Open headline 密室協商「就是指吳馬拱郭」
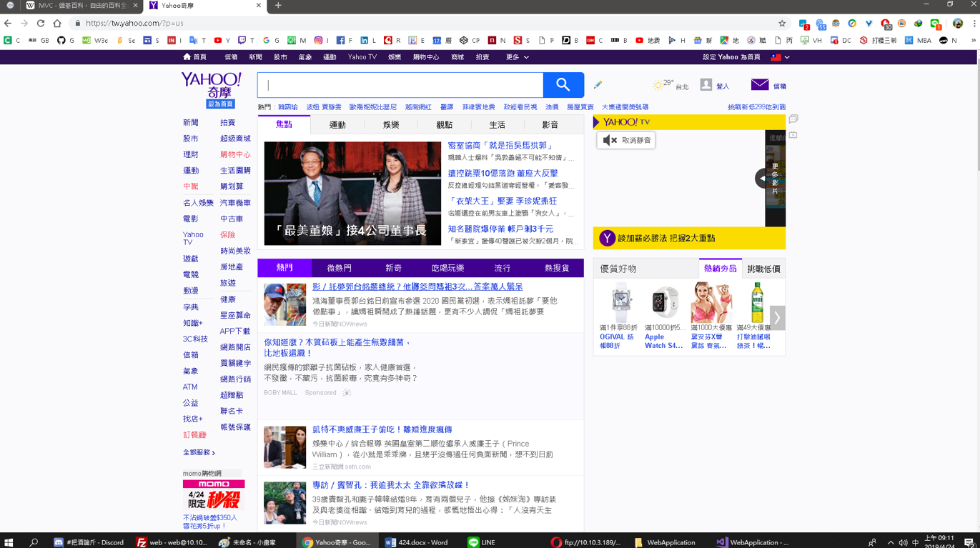 pos(500,145)
